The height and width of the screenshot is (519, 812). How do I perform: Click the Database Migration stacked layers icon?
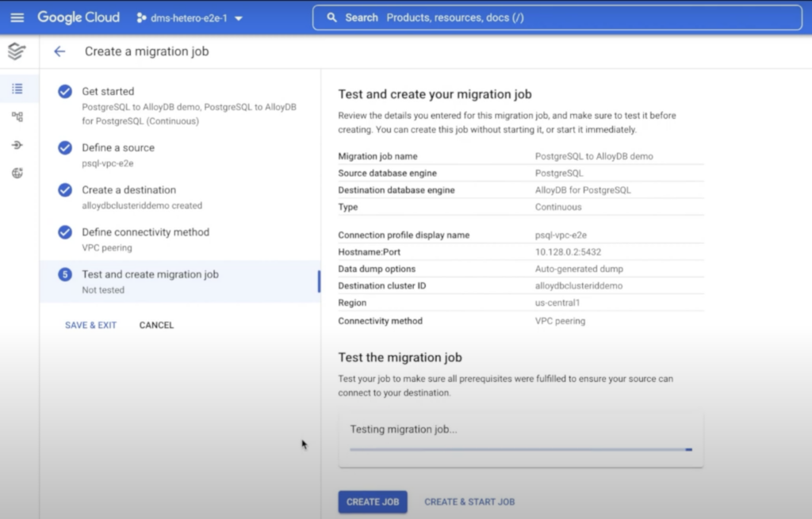(17, 51)
